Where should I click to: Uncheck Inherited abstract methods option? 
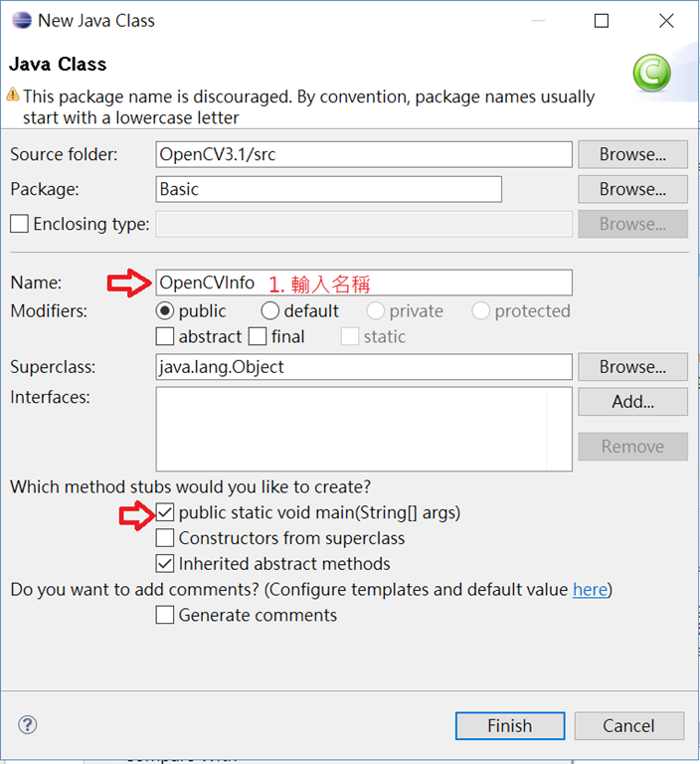[165, 564]
